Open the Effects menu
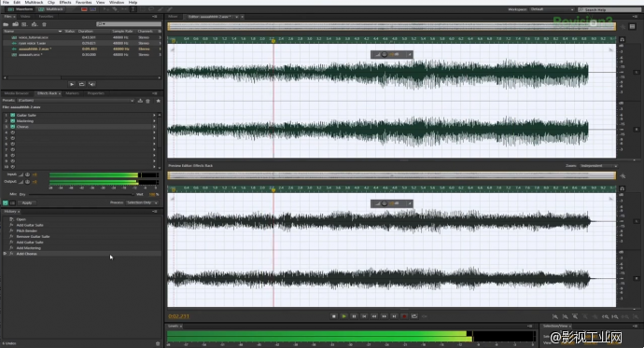The width and height of the screenshot is (644, 348). [65, 3]
